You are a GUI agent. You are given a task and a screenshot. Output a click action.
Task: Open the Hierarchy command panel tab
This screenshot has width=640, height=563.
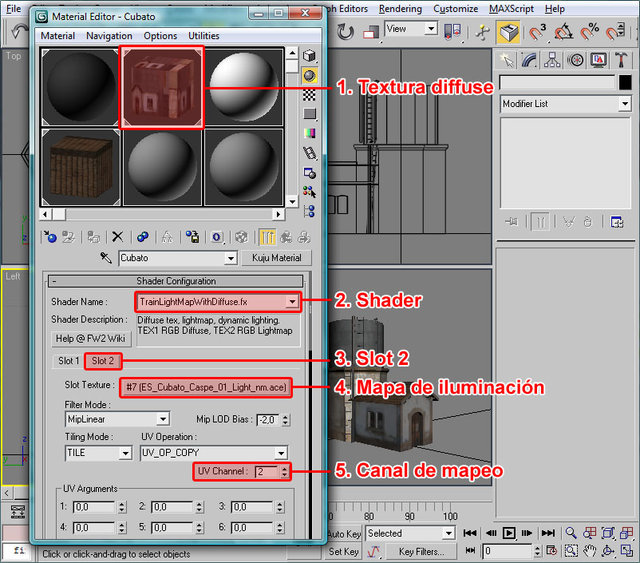[553, 61]
